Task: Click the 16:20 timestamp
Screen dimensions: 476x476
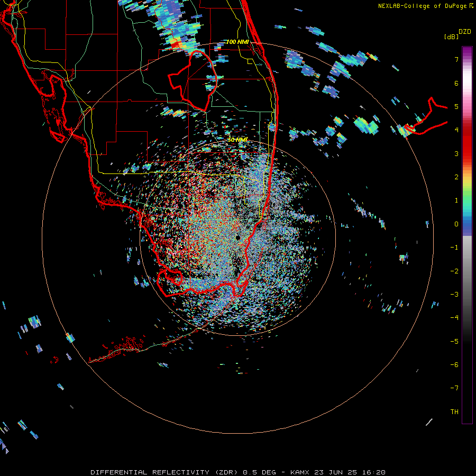Action: click(x=374, y=472)
